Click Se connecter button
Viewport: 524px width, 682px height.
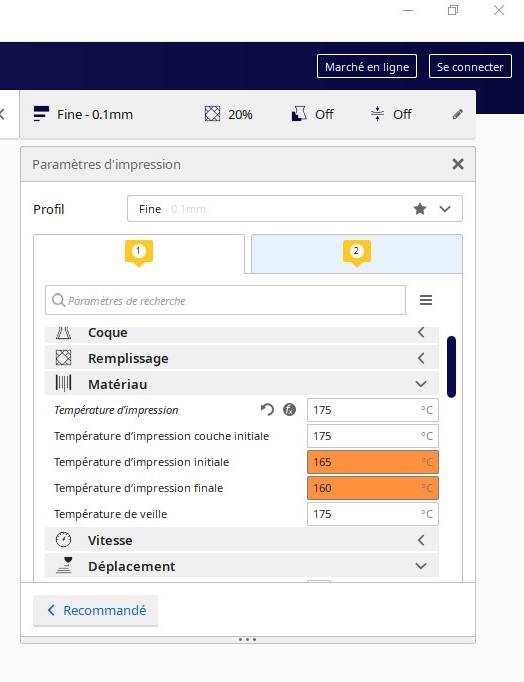click(x=470, y=67)
